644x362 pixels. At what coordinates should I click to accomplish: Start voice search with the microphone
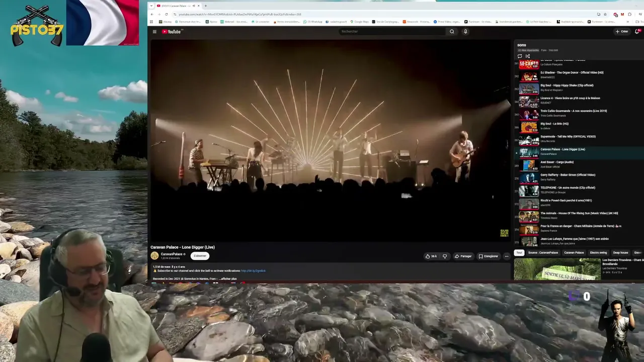pyautogui.click(x=465, y=32)
